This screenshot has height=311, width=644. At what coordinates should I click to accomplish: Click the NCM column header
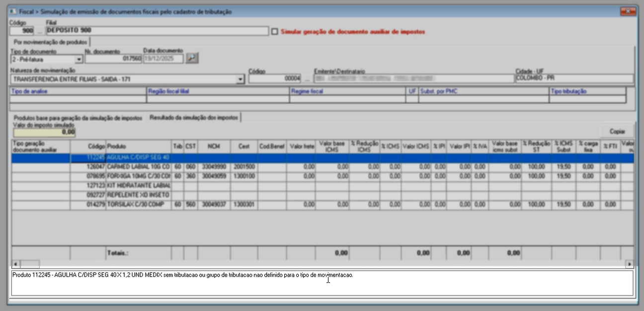[x=214, y=147]
